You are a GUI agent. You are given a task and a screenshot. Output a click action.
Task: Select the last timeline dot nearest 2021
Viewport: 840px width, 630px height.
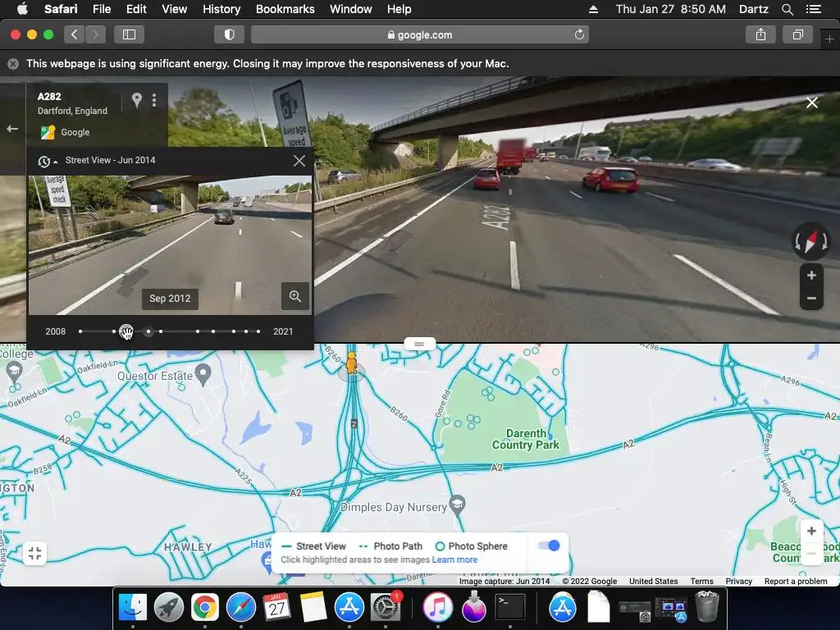(258, 331)
